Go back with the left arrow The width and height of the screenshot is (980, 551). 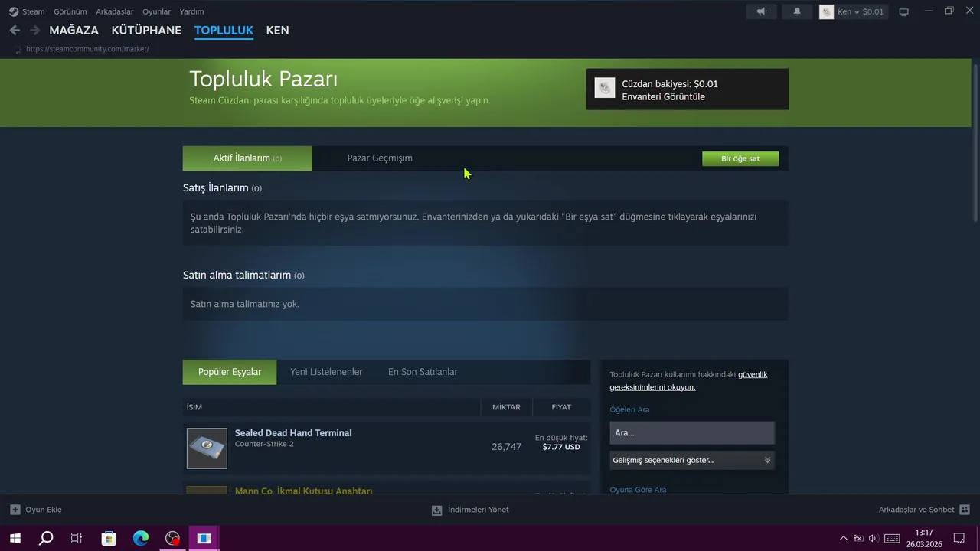(15, 30)
